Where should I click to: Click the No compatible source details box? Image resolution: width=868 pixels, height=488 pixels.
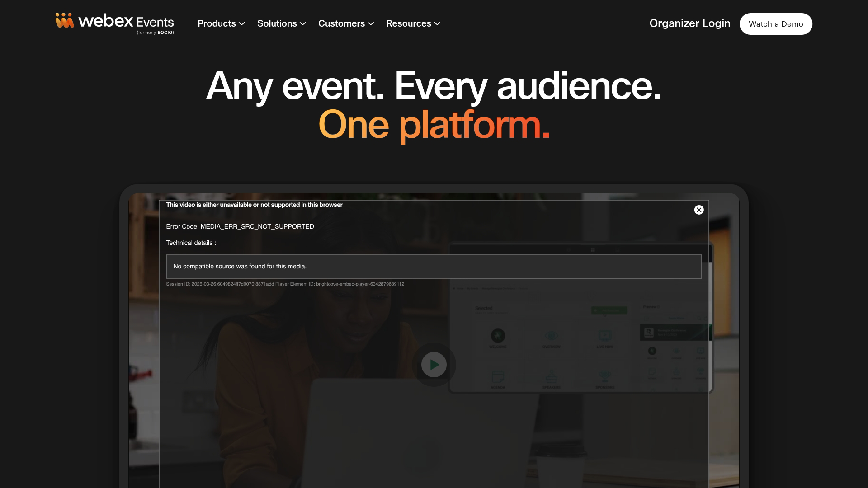tap(434, 267)
